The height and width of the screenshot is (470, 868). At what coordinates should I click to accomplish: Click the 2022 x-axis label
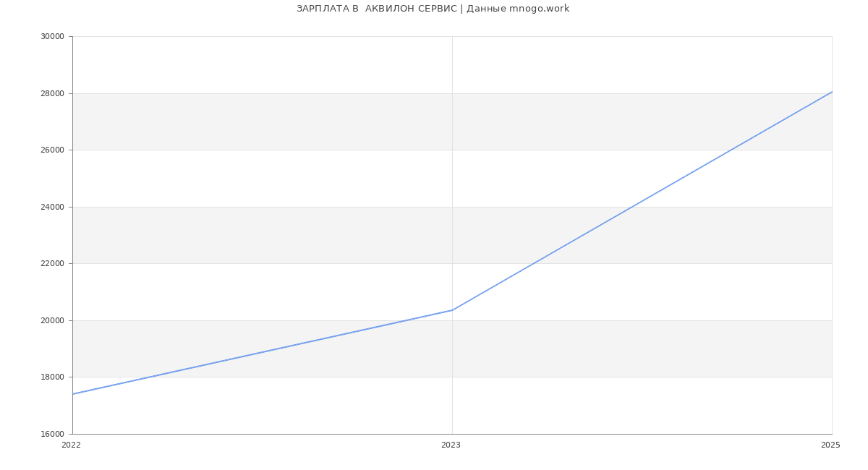(x=72, y=445)
